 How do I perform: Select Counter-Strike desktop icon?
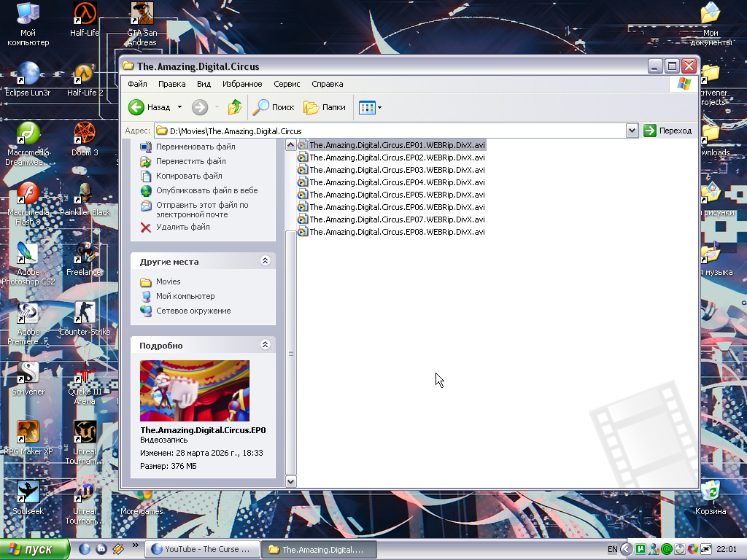point(85,319)
